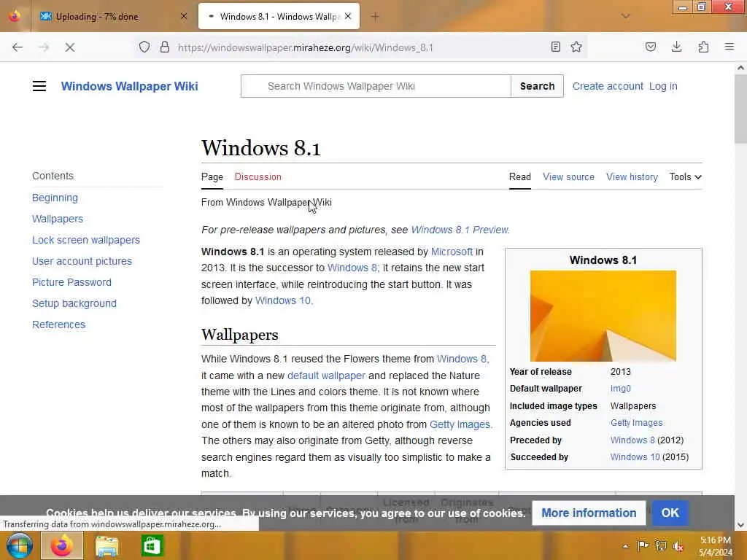Bookmark this page with the star icon

[x=576, y=47]
